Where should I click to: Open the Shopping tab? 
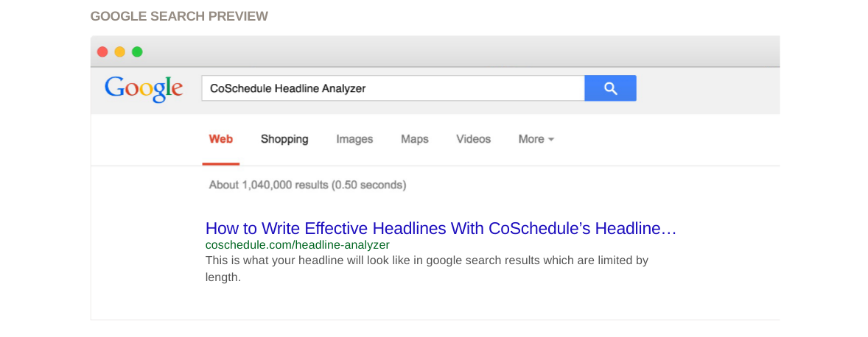[x=284, y=139]
